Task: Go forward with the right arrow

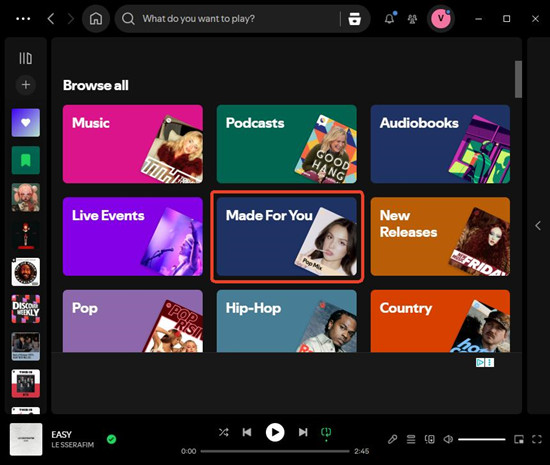Action: click(71, 19)
